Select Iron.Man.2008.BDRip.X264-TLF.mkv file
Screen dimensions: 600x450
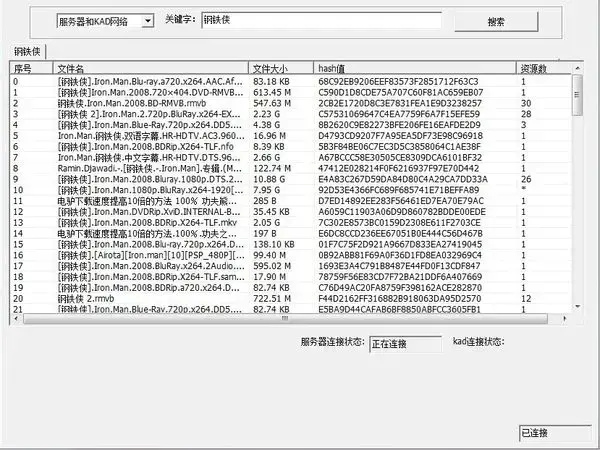tap(147, 222)
